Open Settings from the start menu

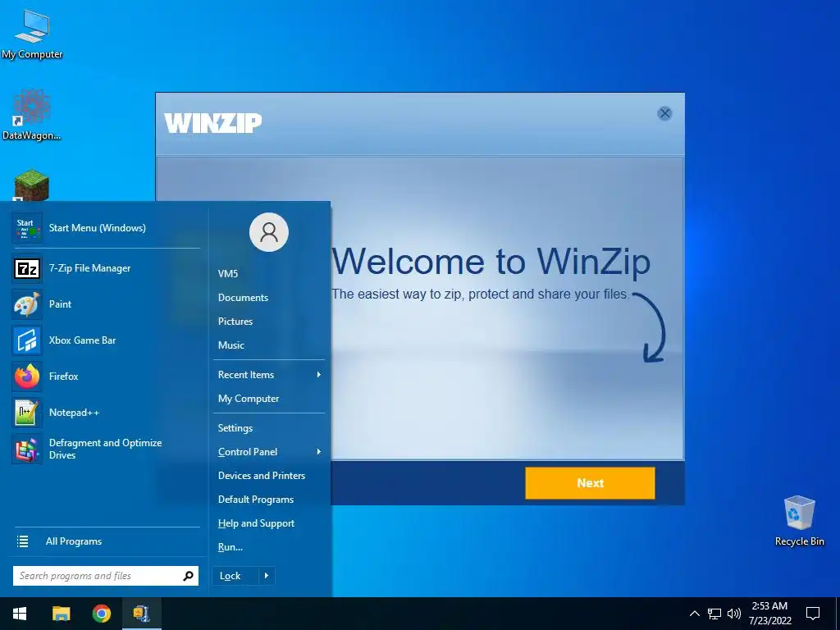pos(235,428)
